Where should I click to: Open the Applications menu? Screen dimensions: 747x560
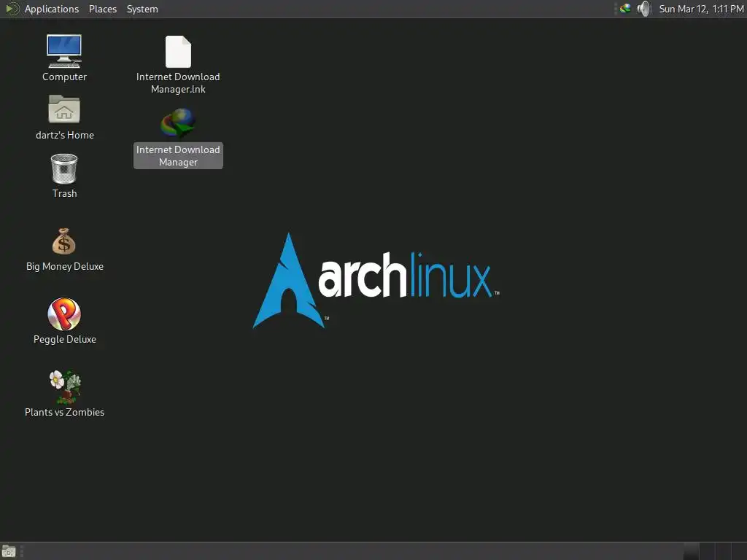[x=52, y=9]
